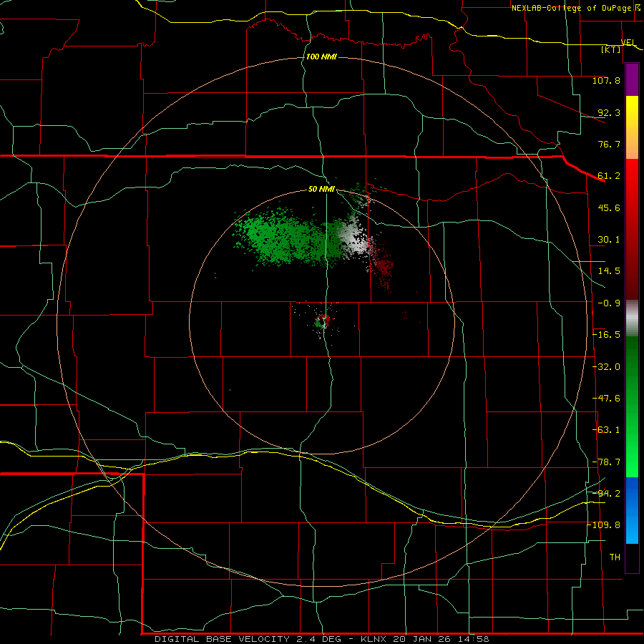Click the 14.5 velocity scale value
Viewport: 644px width, 644px height.
coord(609,271)
